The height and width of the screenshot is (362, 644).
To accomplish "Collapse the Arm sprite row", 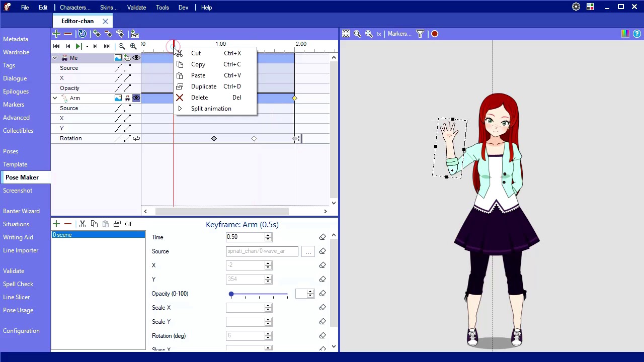I will tap(55, 98).
